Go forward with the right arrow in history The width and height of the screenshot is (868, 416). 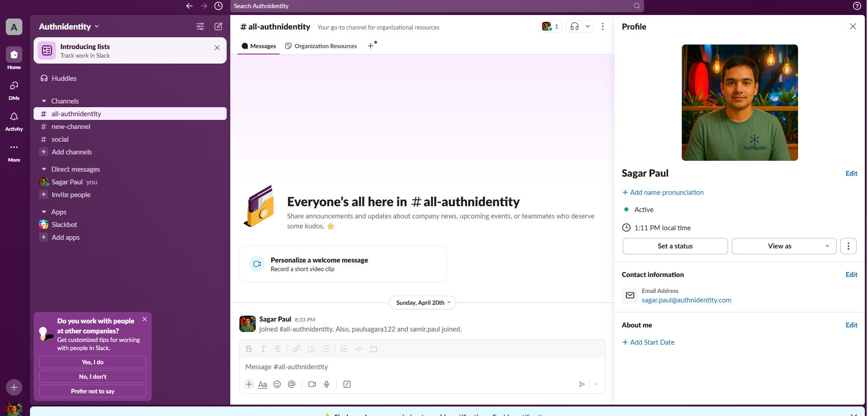point(204,6)
